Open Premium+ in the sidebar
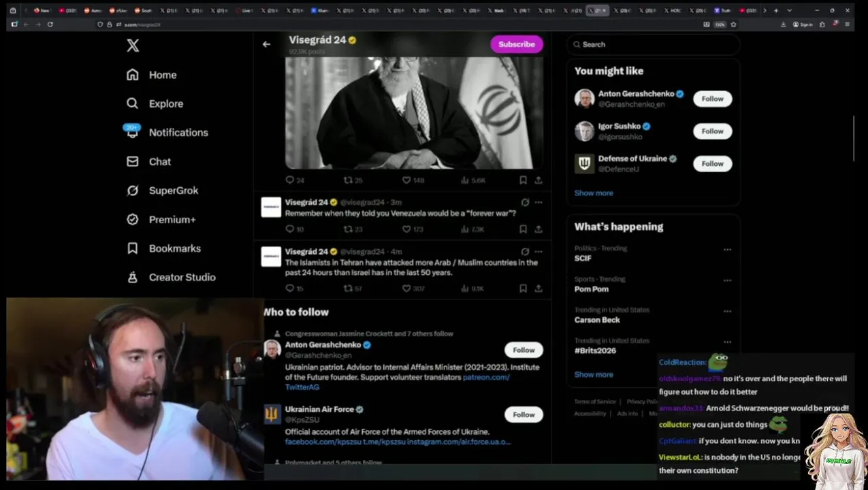This screenshot has height=490, width=868. (161, 220)
